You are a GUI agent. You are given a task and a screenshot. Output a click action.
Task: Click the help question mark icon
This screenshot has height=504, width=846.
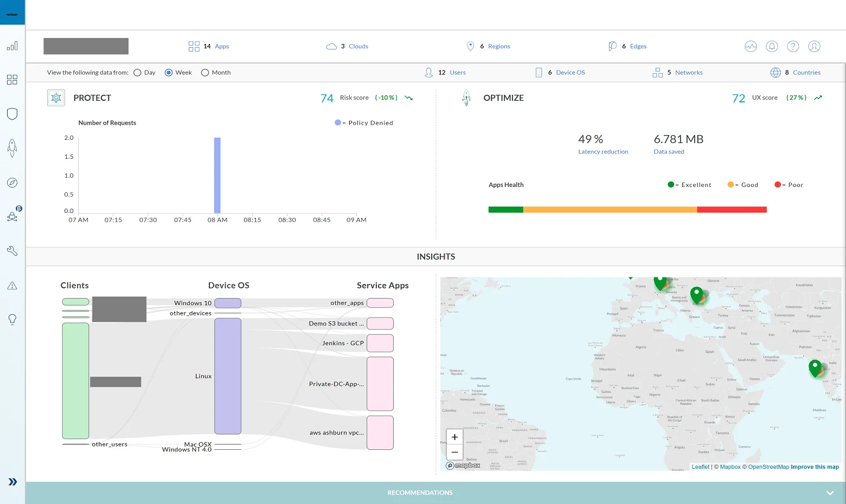tap(793, 47)
